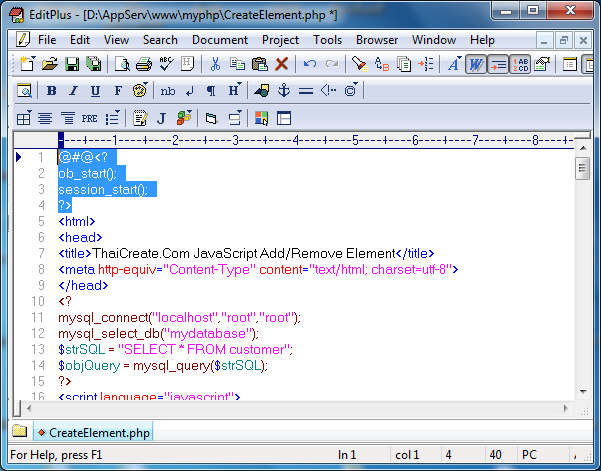Open the Replace A-to-B tool

(382, 64)
